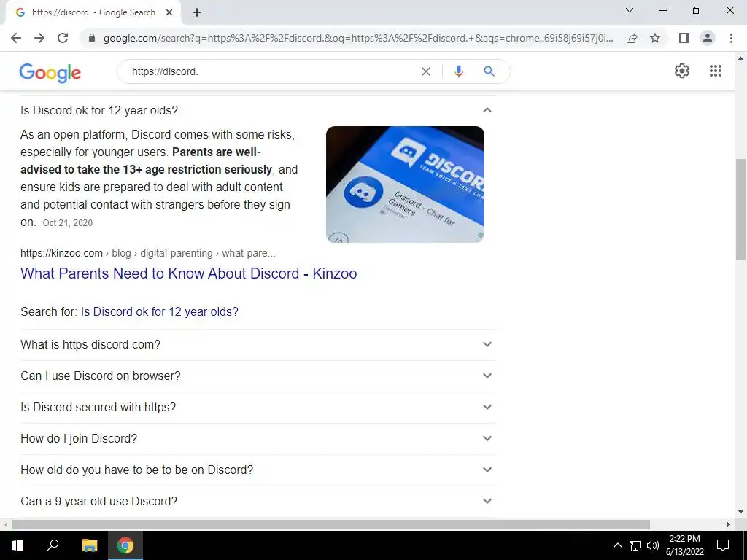This screenshot has height=560, width=747.
Task: Select the Google Search tab
Action: pyautogui.click(x=93, y=12)
